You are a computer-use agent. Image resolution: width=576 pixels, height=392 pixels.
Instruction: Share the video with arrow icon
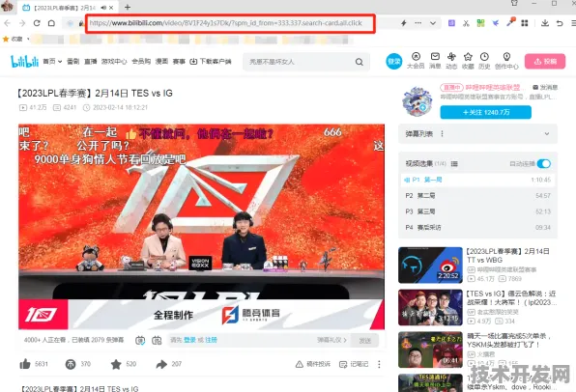tap(161, 364)
